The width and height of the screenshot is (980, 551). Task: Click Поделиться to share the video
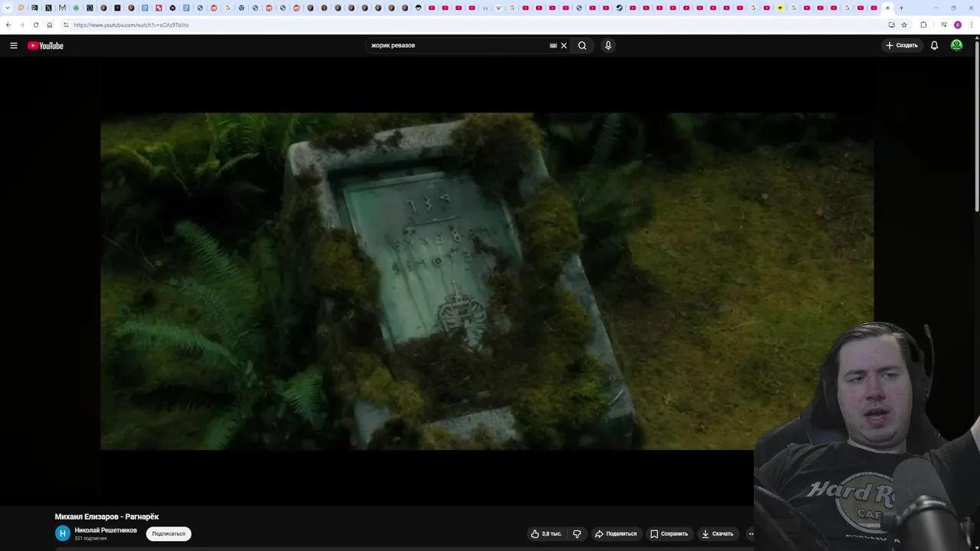coord(616,533)
